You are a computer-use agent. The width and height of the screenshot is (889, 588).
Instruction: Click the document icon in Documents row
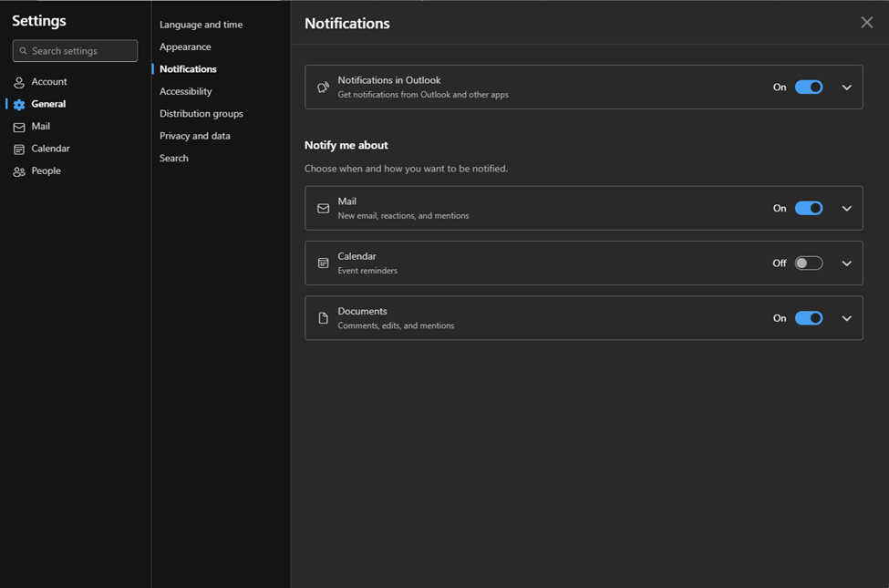click(x=323, y=317)
